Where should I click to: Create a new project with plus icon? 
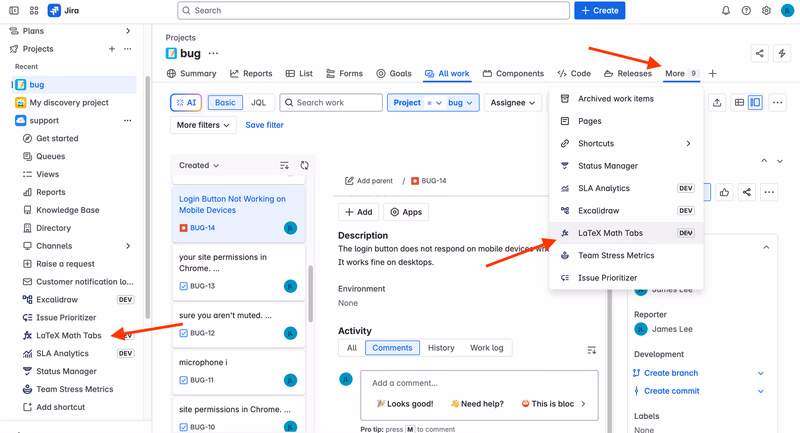pyautogui.click(x=112, y=49)
